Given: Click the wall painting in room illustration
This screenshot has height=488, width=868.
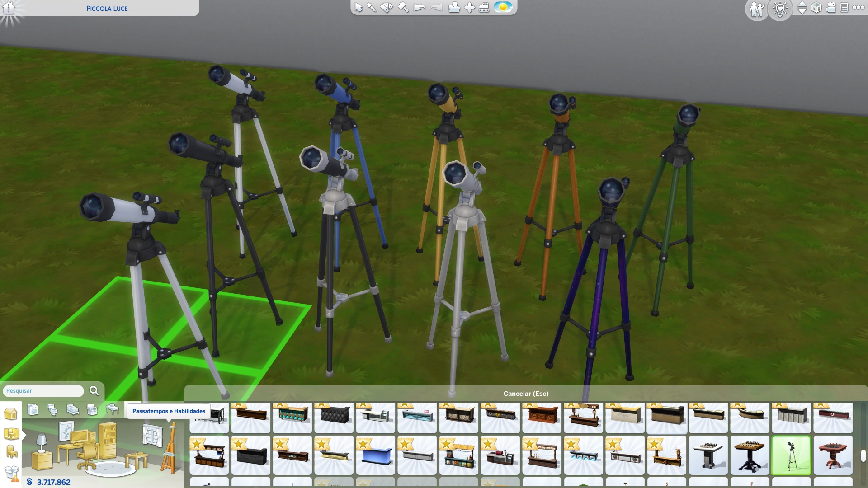Looking at the screenshot, I should [66, 431].
